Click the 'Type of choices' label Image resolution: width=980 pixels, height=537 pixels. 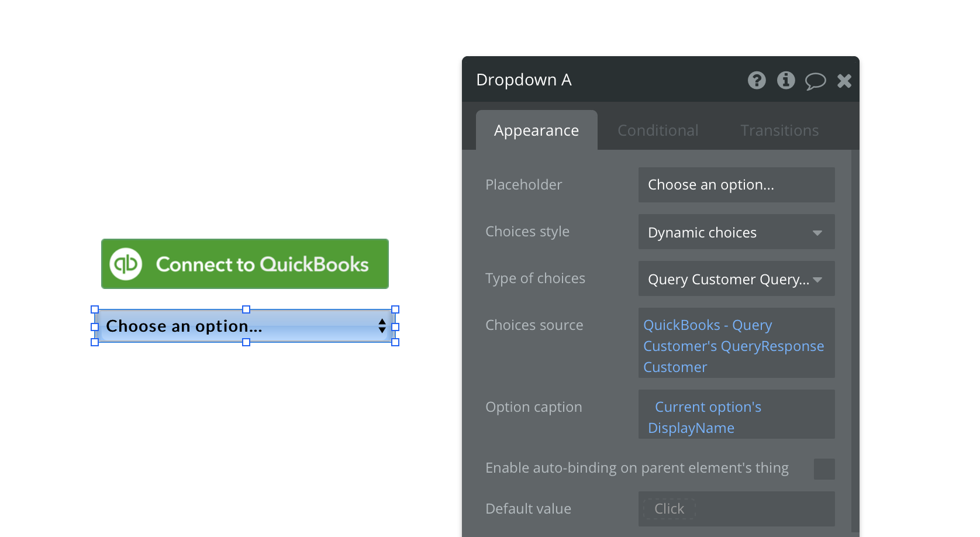click(535, 278)
